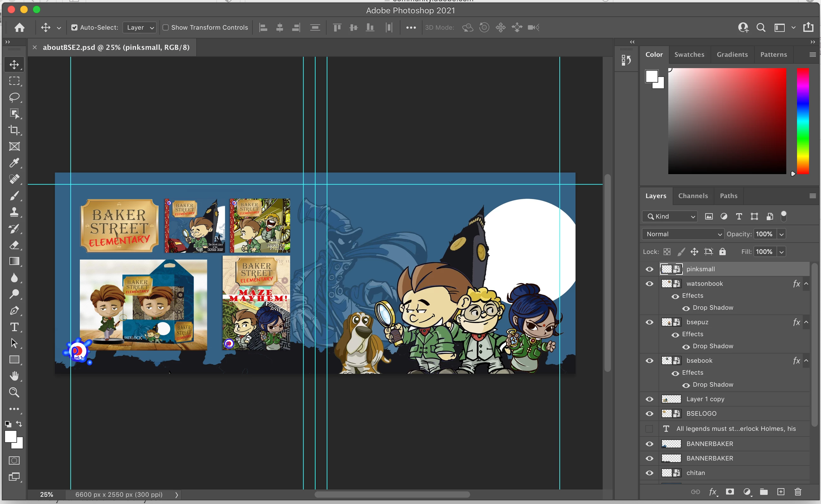Enable Show Transform Controls checkbox
This screenshot has height=504, width=821.
click(165, 28)
